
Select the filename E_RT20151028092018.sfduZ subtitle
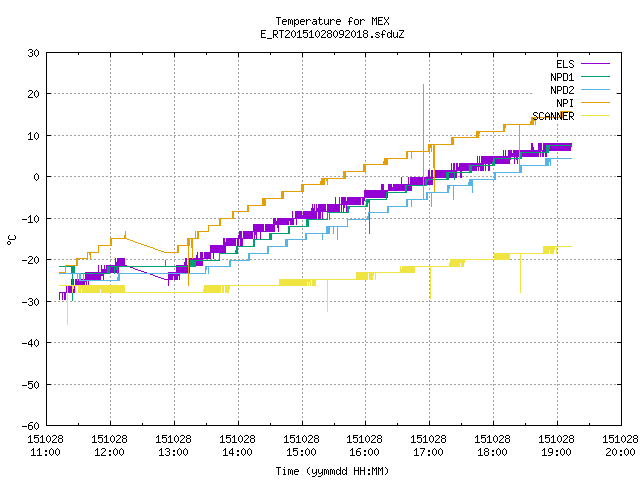[x=332, y=34]
